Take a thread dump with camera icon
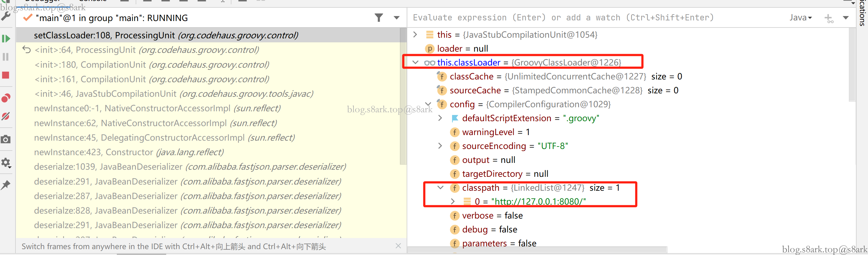Screen dimensions: 868x255 (x=6, y=139)
